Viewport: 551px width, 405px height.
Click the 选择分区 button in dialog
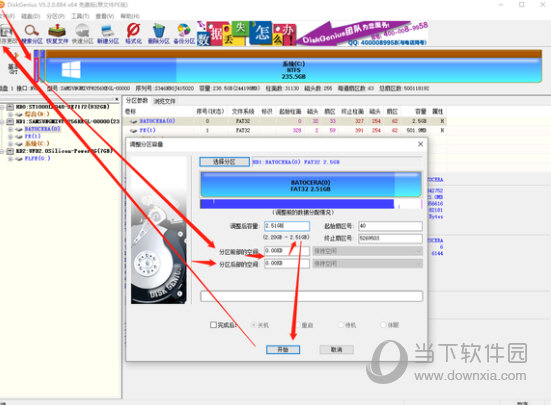click(x=225, y=162)
